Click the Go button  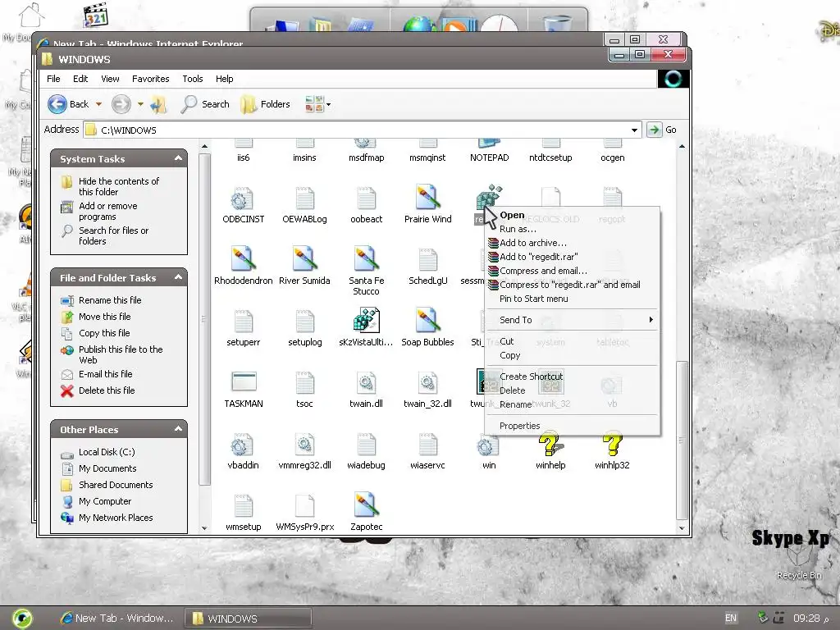662,130
